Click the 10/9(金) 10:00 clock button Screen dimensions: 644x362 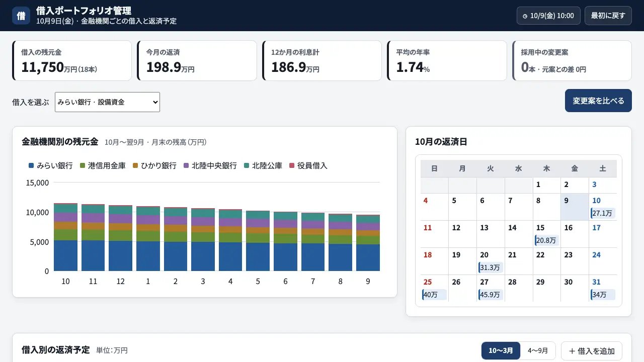pyautogui.click(x=548, y=16)
